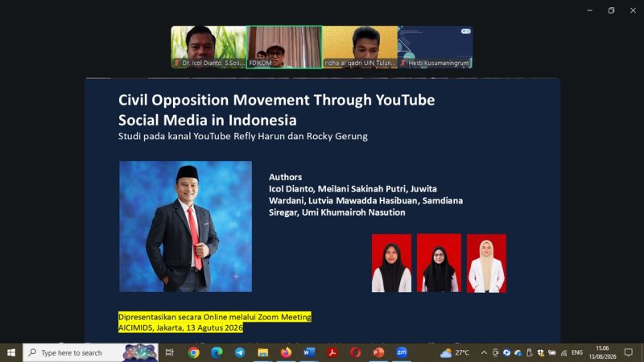The height and width of the screenshot is (362, 644).
Task: Click the Zoom app taskbar icon
Action: point(401,352)
